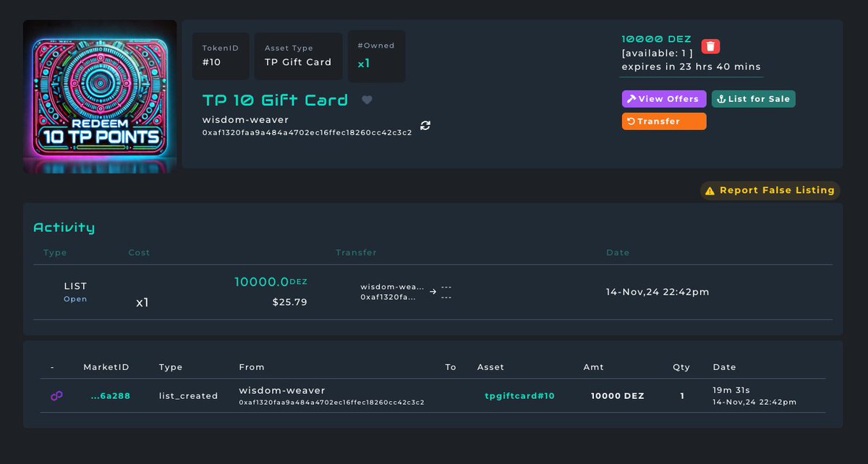
Task: Click the Asset Type TP Gift Card box
Action: pyautogui.click(x=298, y=56)
